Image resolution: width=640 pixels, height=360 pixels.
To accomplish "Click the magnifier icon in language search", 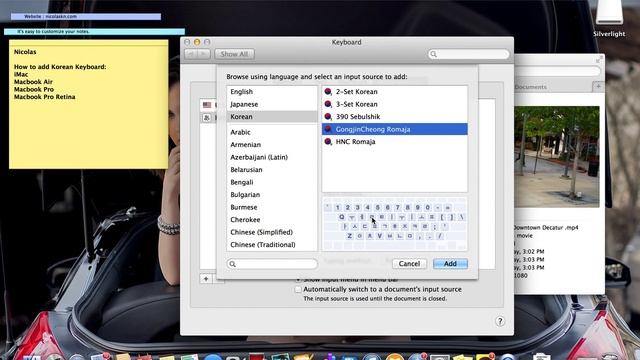I will point(233,264).
